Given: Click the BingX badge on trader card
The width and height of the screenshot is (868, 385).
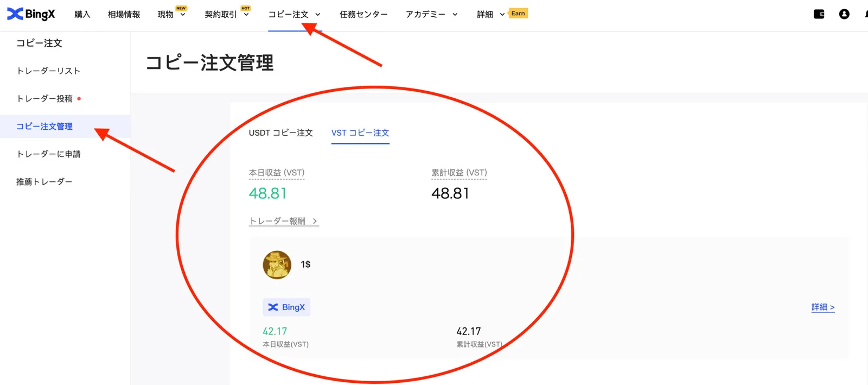Looking at the screenshot, I should click(286, 307).
